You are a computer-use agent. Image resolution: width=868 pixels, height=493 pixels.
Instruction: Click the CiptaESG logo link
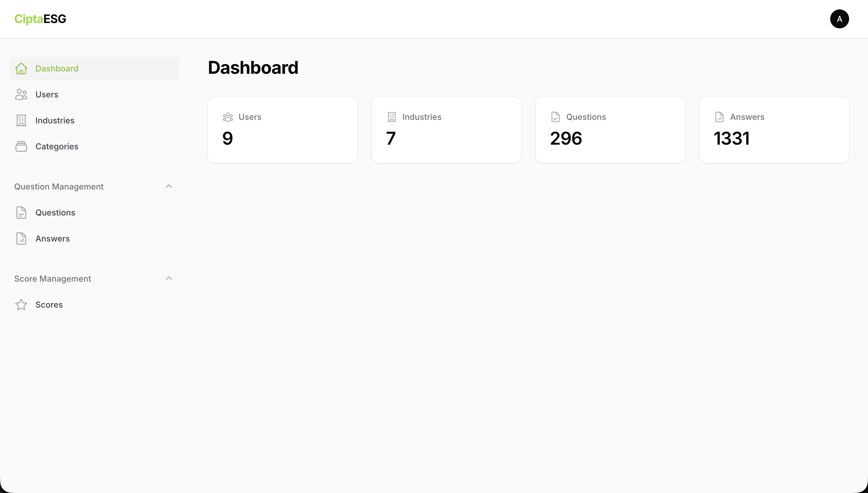(x=40, y=19)
